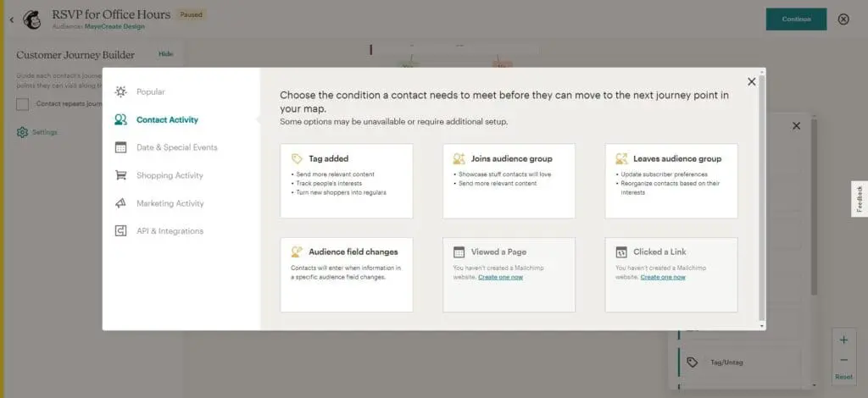The height and width of the screenshot is (398, 868).
Task: Open Create one now link under Viewed a Page
Action: click(500, 277)
